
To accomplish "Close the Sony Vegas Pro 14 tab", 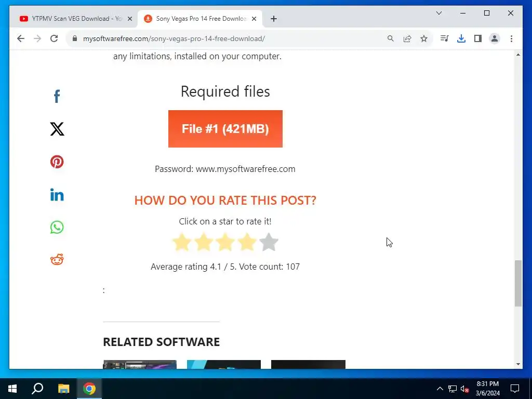I will point(254,19).
